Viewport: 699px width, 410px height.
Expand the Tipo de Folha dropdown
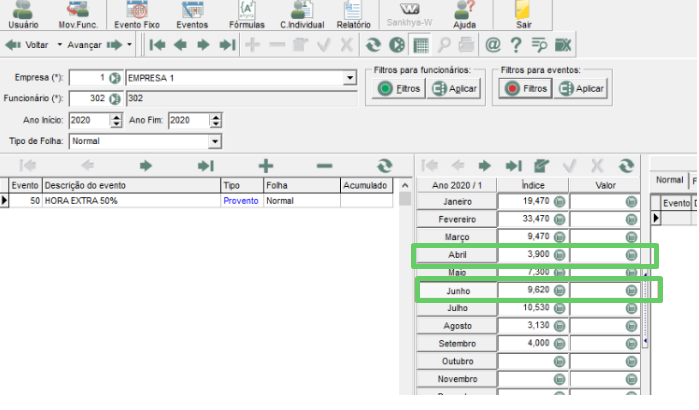[215, 141]
